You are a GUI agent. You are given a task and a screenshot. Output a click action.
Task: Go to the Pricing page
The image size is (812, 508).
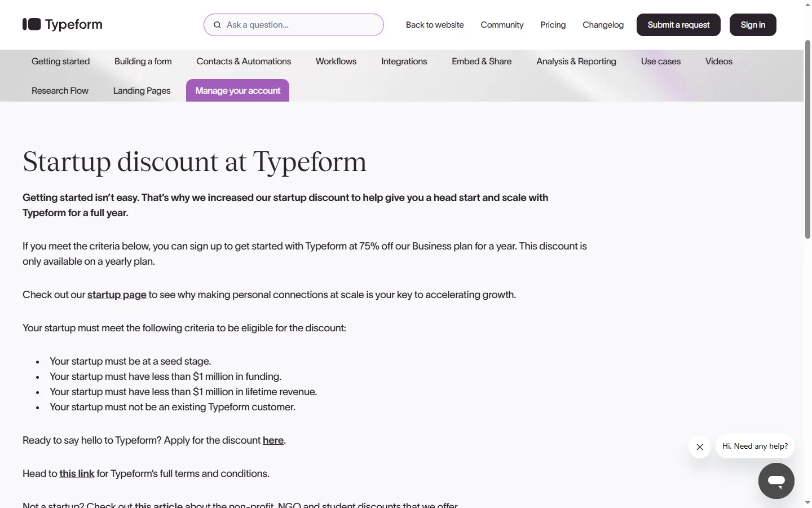coord(553,25)
